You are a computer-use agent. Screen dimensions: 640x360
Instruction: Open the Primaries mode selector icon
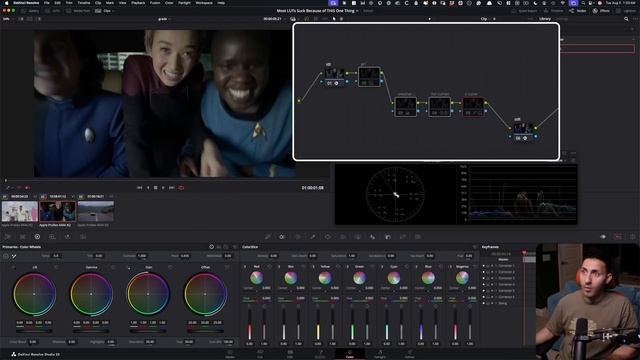pos(212,247)
